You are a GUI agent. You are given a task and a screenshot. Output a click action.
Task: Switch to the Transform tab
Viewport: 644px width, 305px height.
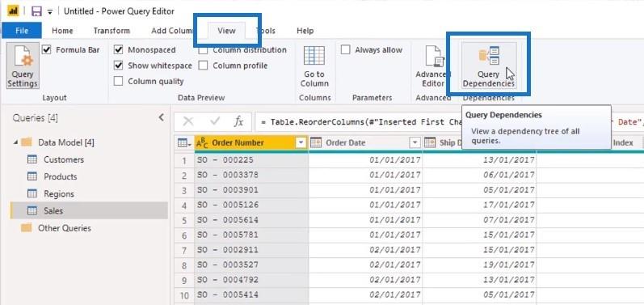(112, 31)
